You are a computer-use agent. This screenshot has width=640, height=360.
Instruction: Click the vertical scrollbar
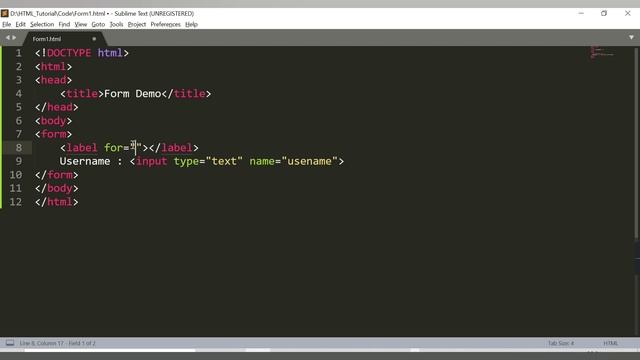pyautogui.click(x=637, y=143)
